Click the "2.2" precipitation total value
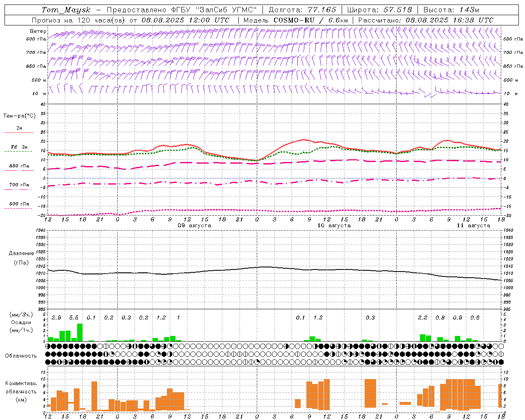 tap(422, 318)
